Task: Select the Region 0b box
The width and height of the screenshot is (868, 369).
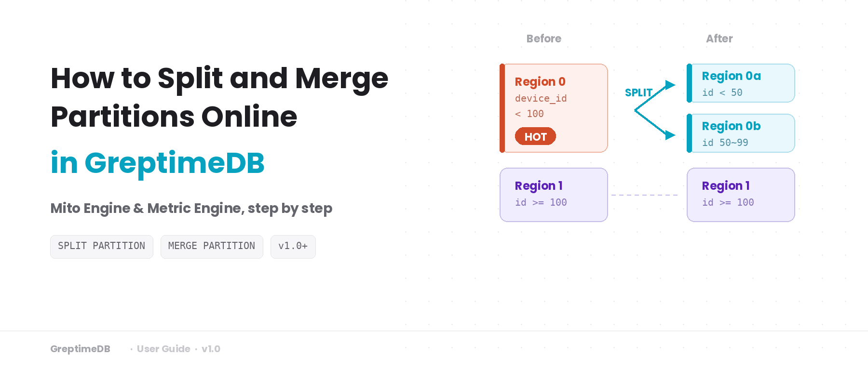Action: (741, 133)
